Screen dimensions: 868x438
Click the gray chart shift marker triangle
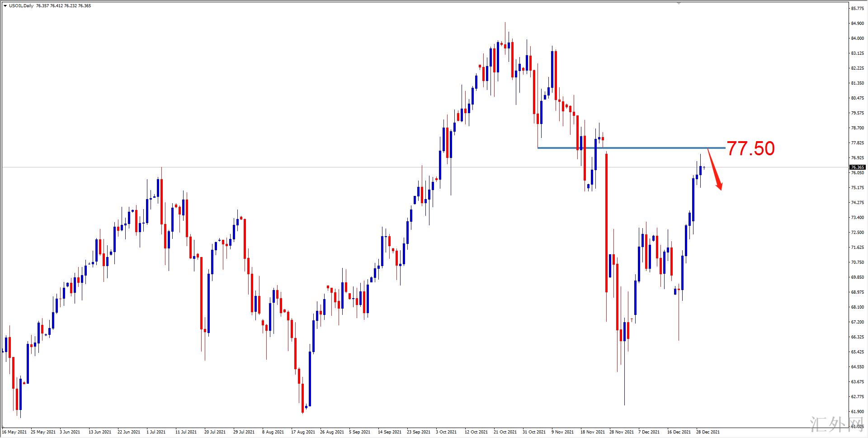pyautogui.click(x=678, y=3)
